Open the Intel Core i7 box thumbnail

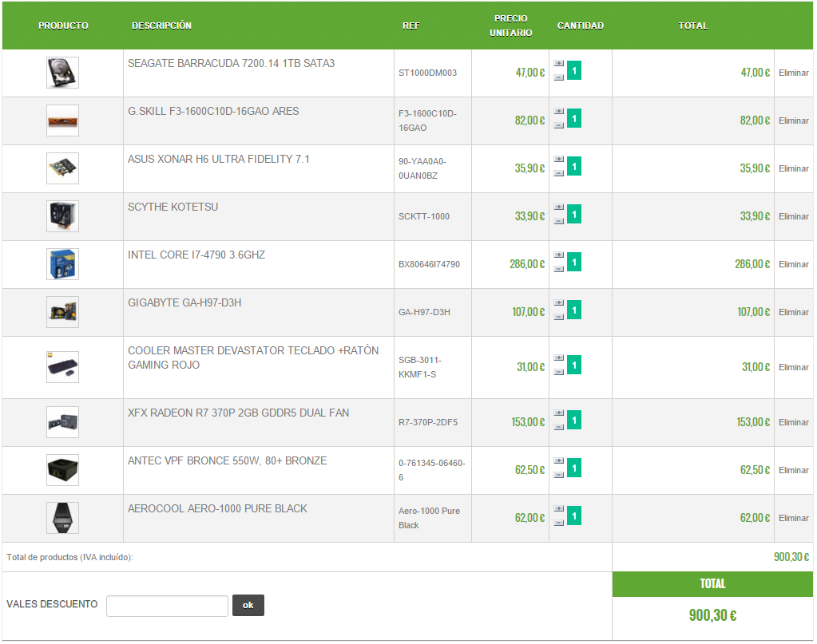pos(62,264)
